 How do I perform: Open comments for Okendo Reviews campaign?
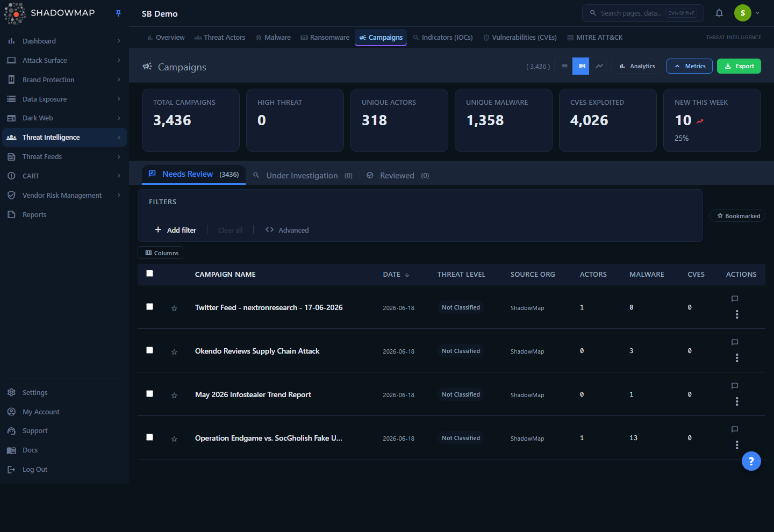[735, 342]
